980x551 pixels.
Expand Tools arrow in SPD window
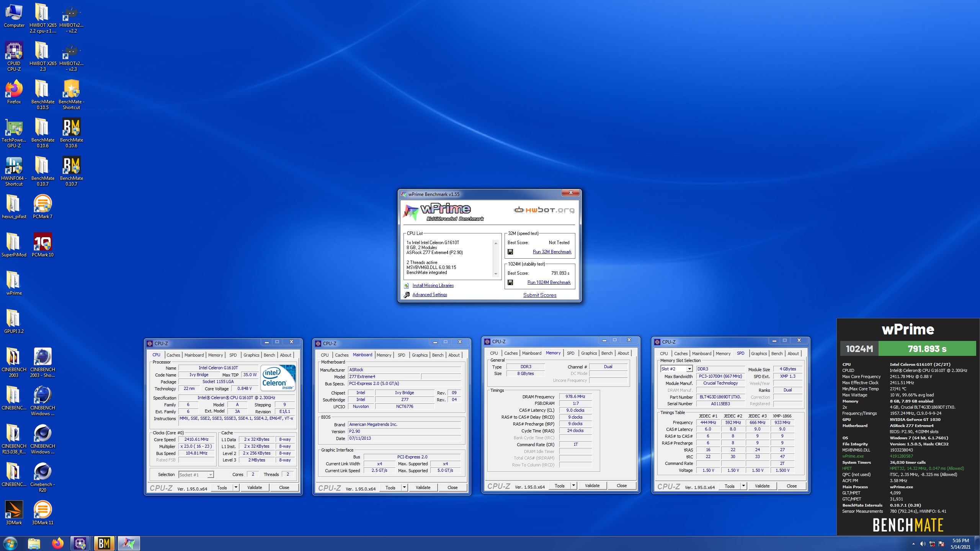click(744, 486)
